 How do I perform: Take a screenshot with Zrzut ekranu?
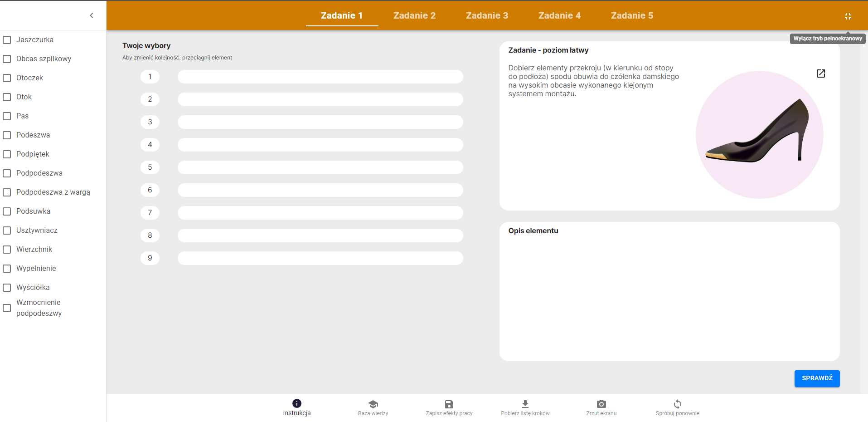[601, 404]
